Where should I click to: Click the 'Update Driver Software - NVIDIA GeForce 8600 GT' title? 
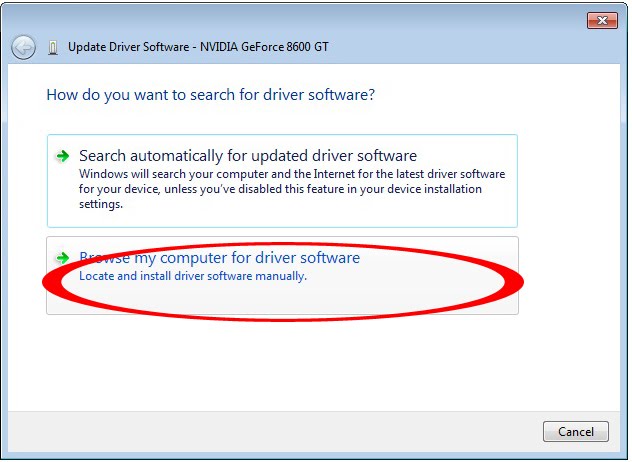(x=198, y=47)
